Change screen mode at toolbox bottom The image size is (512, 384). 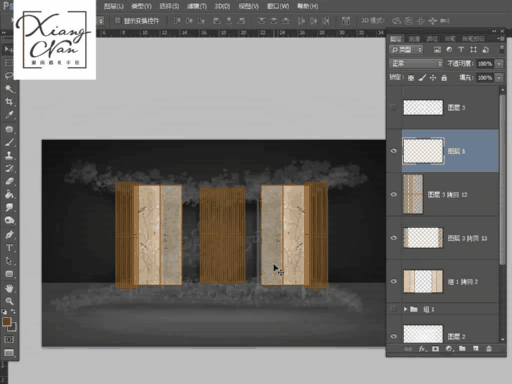click(x=9, y=353)
